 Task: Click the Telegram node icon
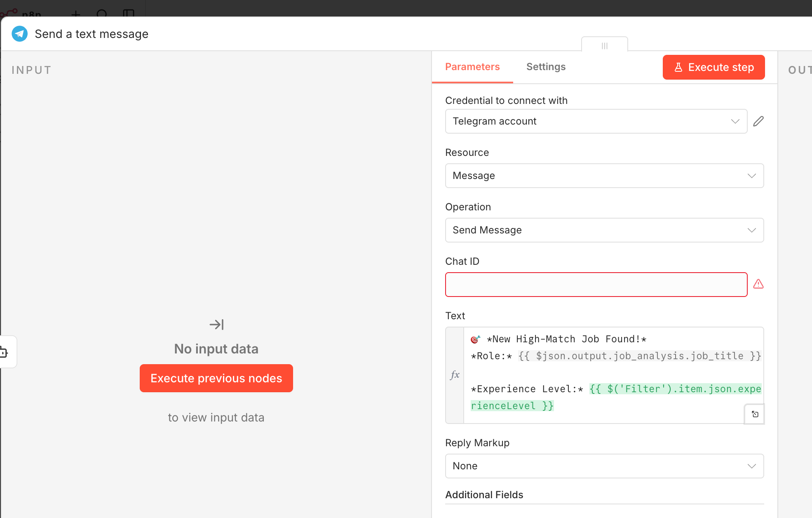pyautogui.click(x=19, y=34)
